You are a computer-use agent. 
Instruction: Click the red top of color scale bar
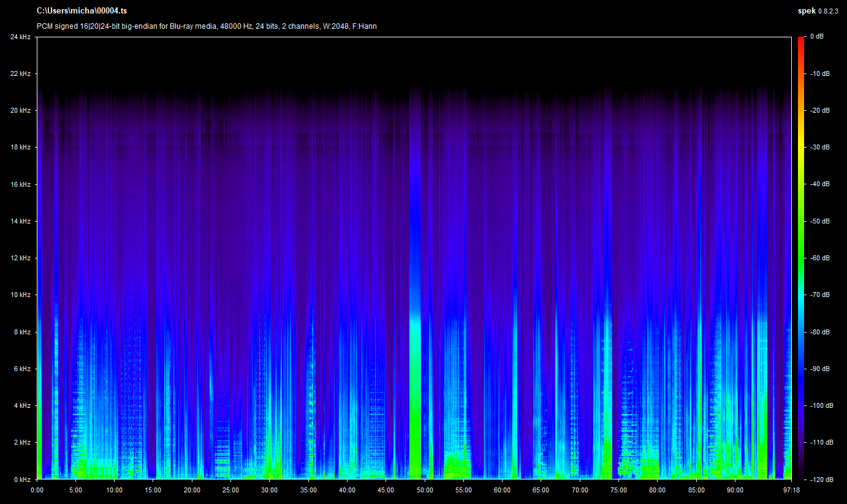(x=800, y=42)
